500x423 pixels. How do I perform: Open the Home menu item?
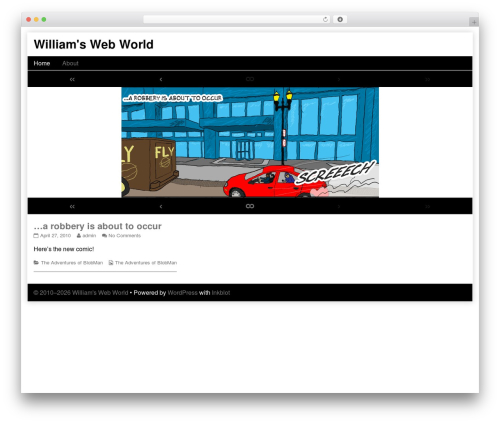coord(42,63)
